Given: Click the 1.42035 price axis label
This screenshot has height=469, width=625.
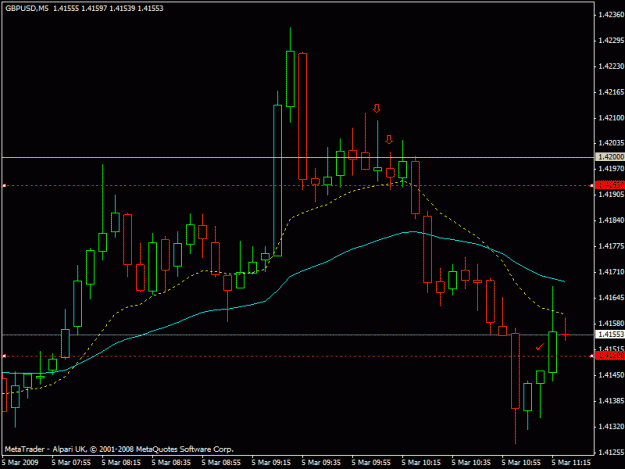Looking at the screenshot, I should tap(611, 143).
